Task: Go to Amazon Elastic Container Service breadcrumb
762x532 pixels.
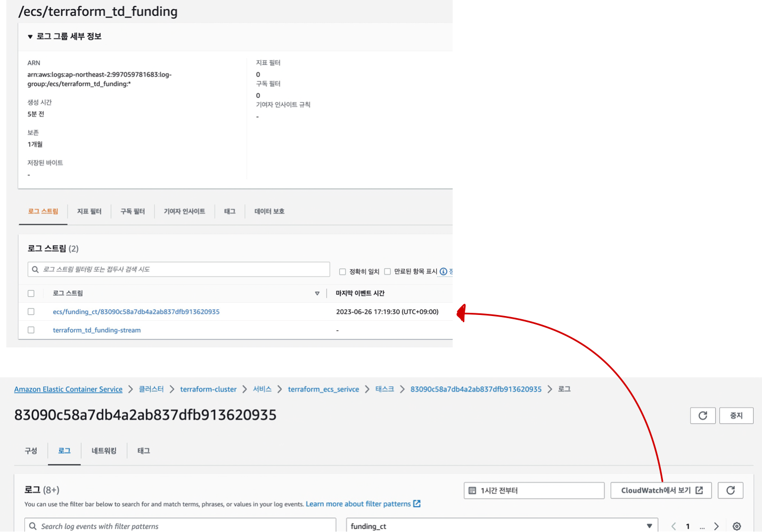Action: click(x=68, y=389)
